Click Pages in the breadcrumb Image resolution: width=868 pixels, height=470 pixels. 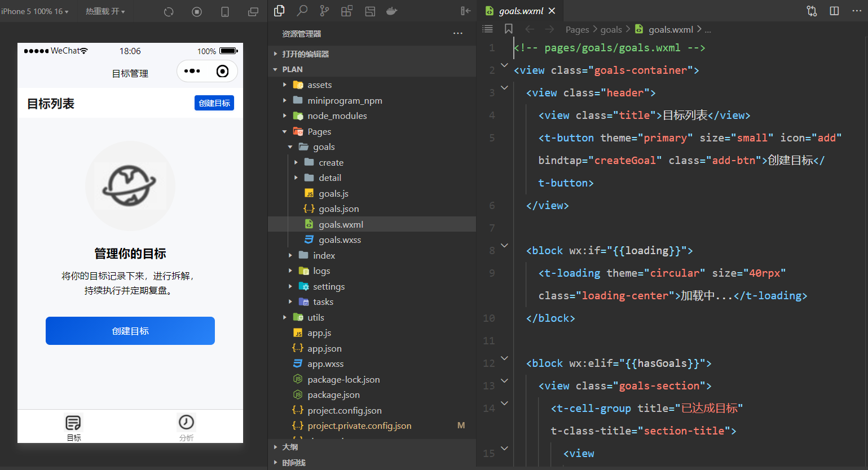point(577,29)
